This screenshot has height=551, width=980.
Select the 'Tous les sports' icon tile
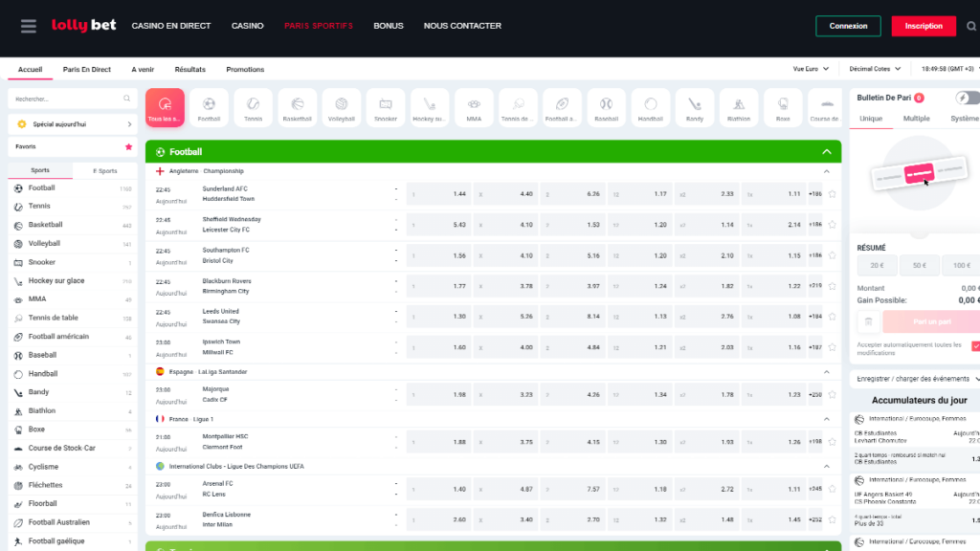coord(165,107)
